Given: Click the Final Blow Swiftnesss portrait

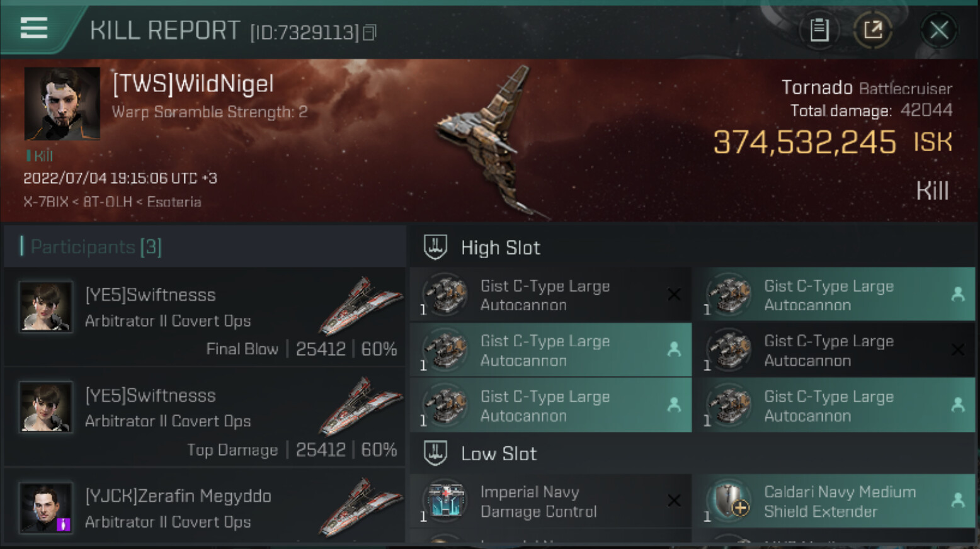Looking at the screenshot, I should pyautogui.click(x=45, y=307).
